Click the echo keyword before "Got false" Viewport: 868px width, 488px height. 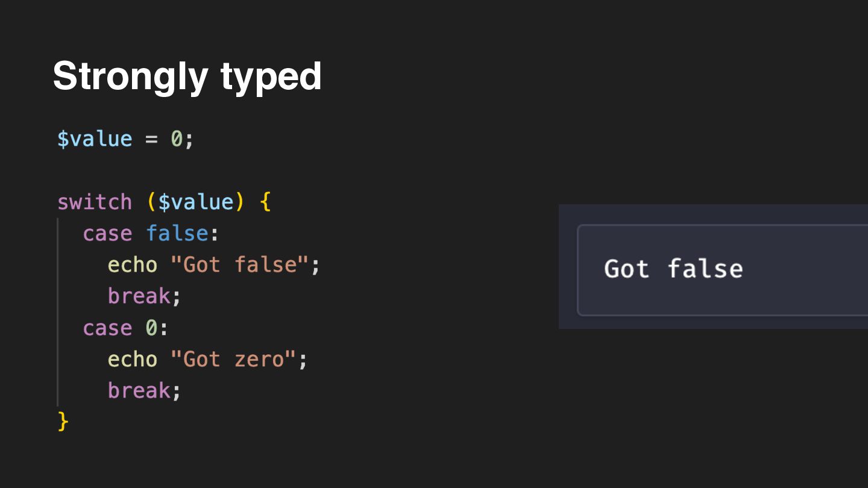click(132, 264)
